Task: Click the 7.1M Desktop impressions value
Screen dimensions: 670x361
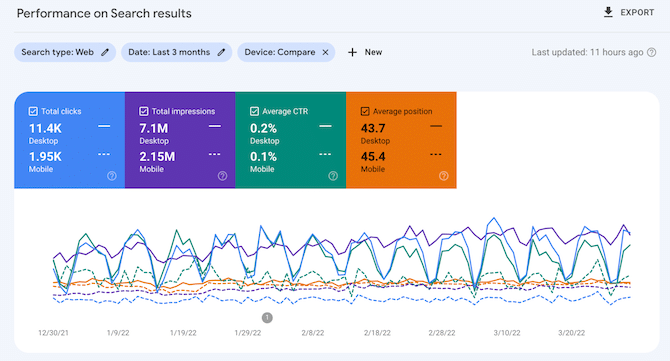Action: pyautogui.click(x=154, y=128)
